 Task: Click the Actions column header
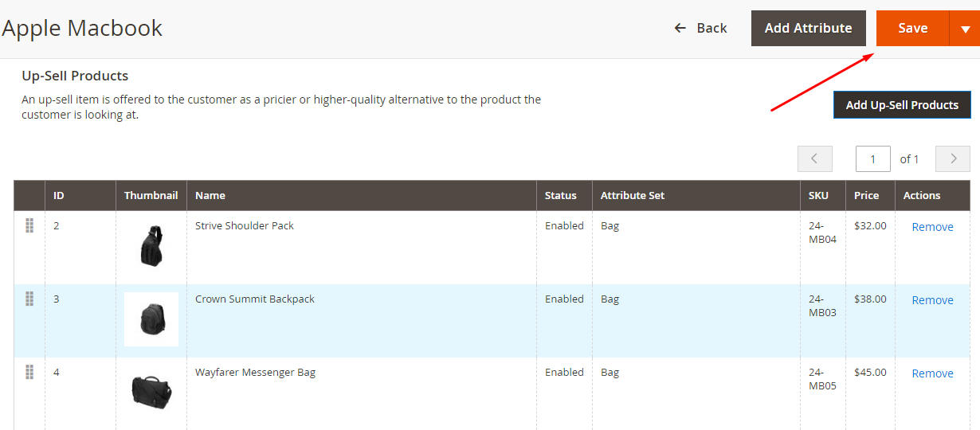(933, 195)
